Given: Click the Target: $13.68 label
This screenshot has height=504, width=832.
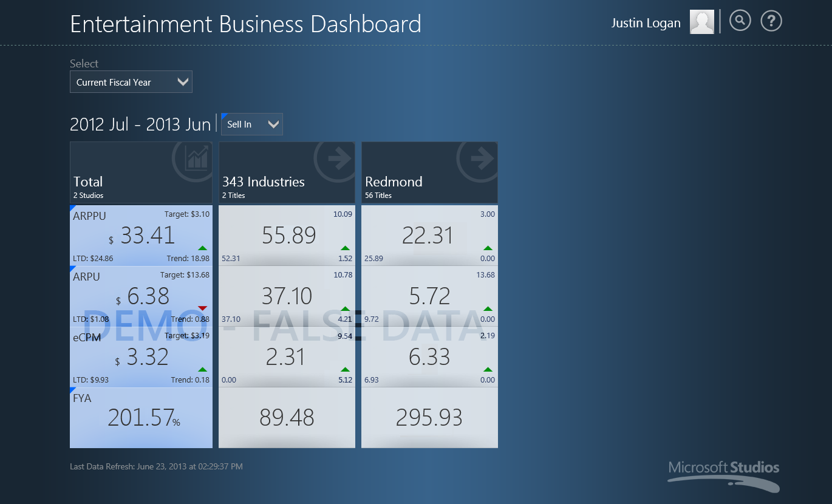Looking at the screenshot, I should tap(185, 274).
